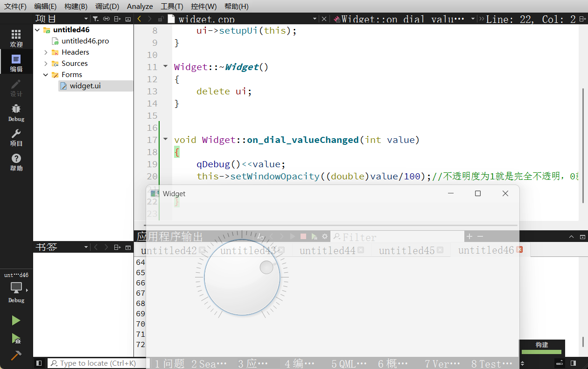Open the Widget::on_dial_valueChanged symbol dropdown
This screenshot has height=369, width=588.
(x=473, y=19)
